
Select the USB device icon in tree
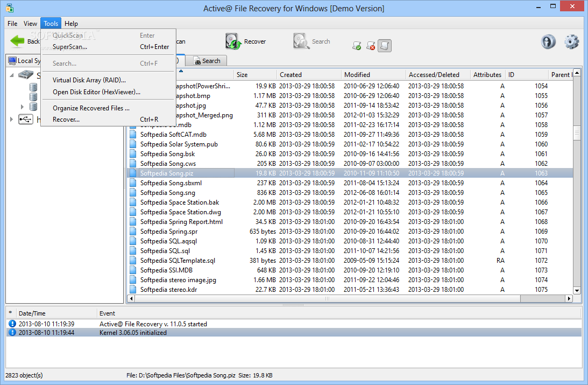click(25, 120)
